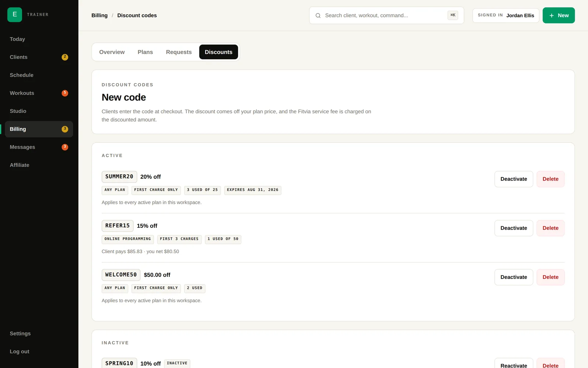
Task: Click the signed-in Jordan Ellis account button
Action: coord(506,15)
